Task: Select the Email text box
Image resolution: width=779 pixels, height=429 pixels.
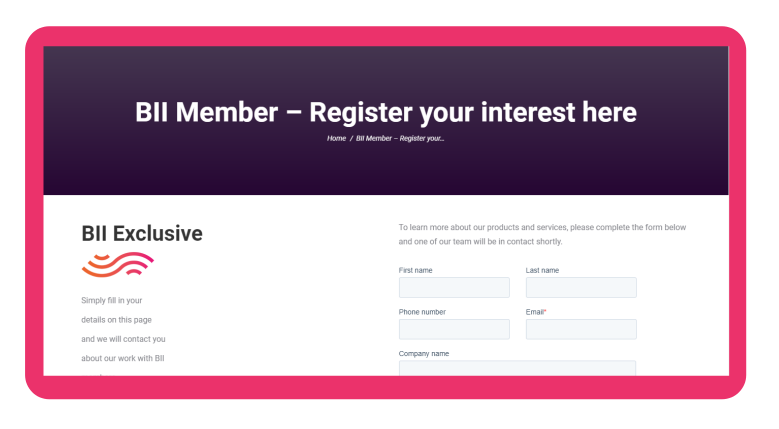Action: (581, 329)
